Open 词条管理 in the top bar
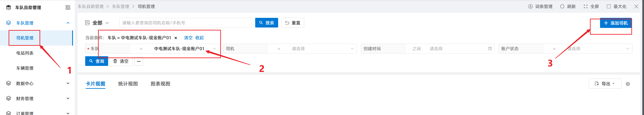This screenshot has height=115, width=644. pyautogui.click(x=540, y=7)
